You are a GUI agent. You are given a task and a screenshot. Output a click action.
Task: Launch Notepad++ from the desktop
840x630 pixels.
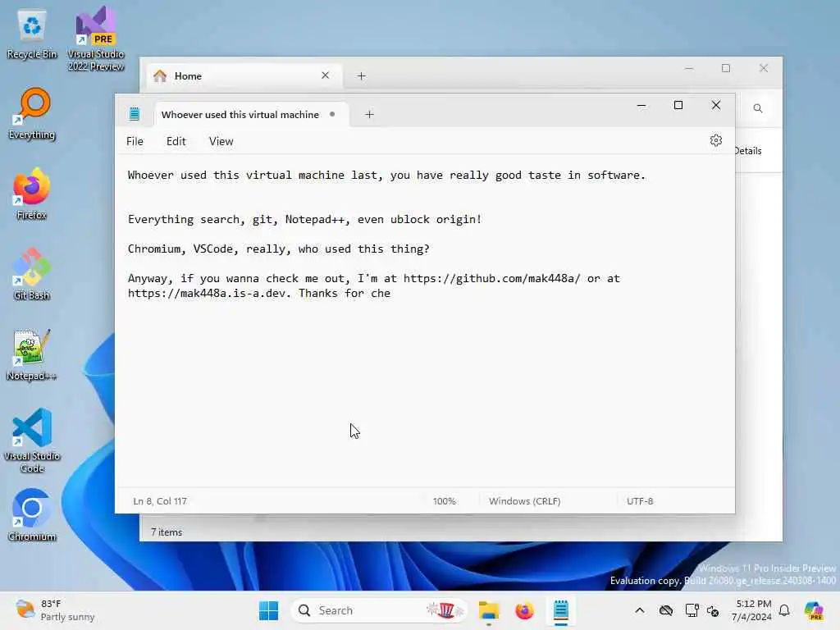click(x=32, y=354)
